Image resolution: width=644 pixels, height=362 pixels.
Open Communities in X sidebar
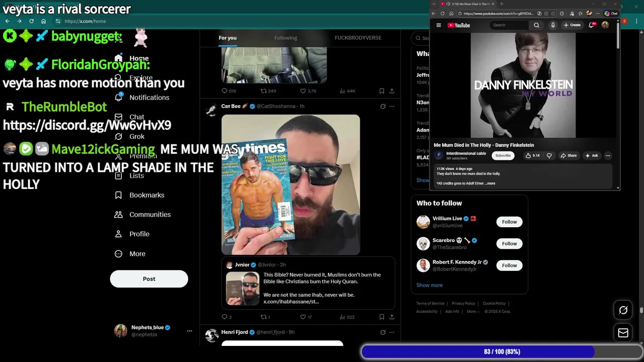(143, 215)
